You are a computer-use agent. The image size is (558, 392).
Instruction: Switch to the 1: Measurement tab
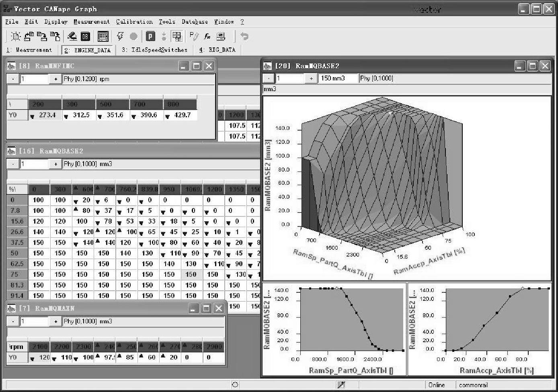(29, 50)
